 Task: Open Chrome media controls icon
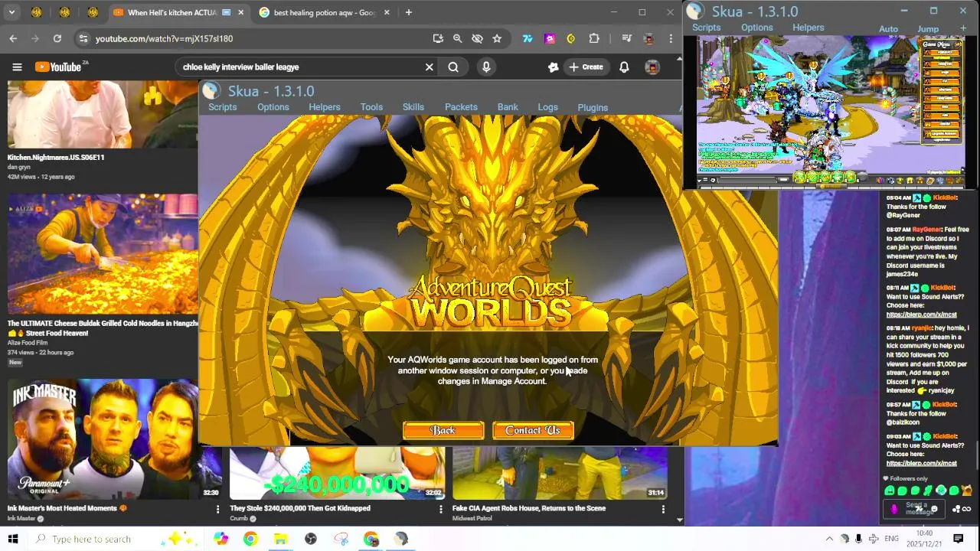pos(627,38)
